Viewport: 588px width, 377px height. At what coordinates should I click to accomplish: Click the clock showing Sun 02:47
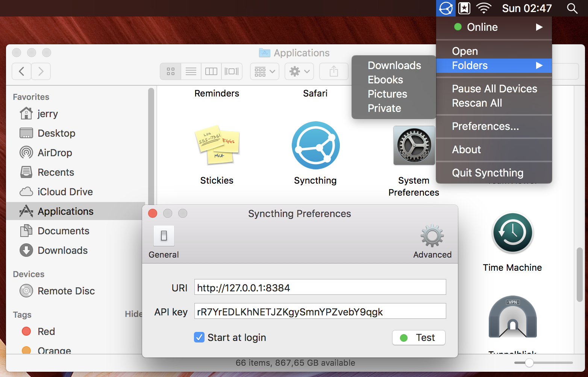pos(527,8)
